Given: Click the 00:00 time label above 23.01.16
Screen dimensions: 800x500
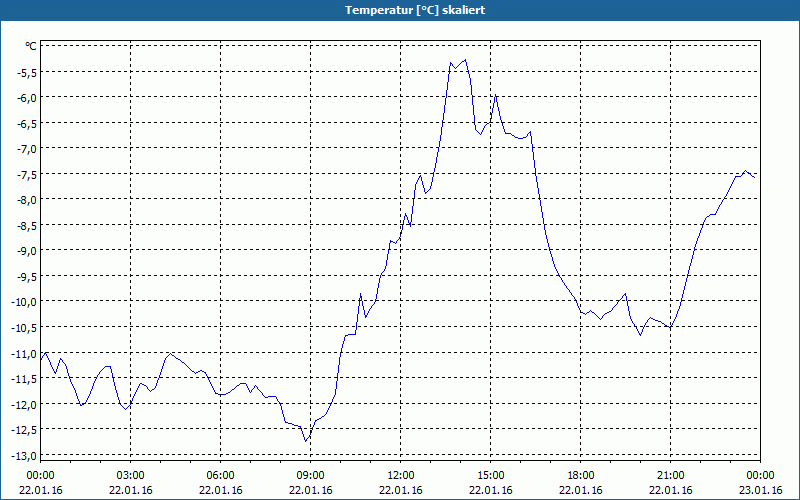Looking at the screenshot, I should click(760, 476).
